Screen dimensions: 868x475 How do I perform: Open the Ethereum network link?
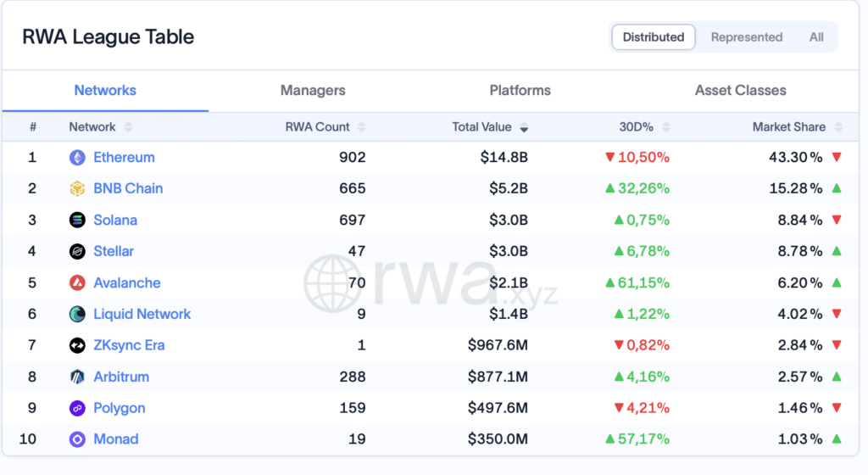coord(124,158)
